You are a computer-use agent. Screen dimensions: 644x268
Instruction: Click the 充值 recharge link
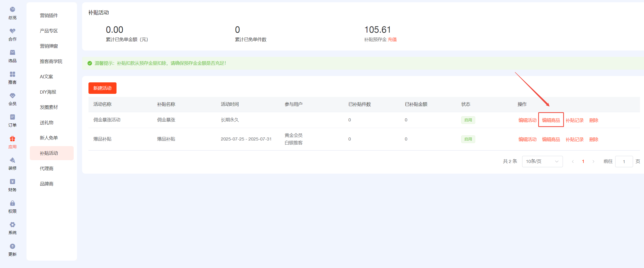[392, 40]
